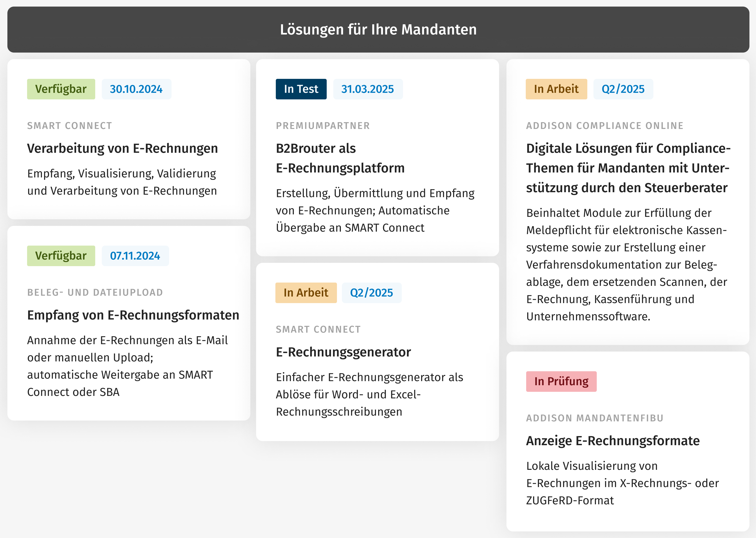The image size is (756, 538).
Task: Click the ADDISON COMPLIANCE ONLINE label
Action: coord(605,126)
